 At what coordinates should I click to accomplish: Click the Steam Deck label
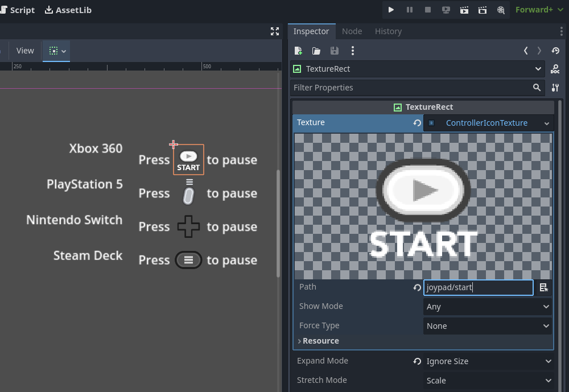click(x=88, y=255)
